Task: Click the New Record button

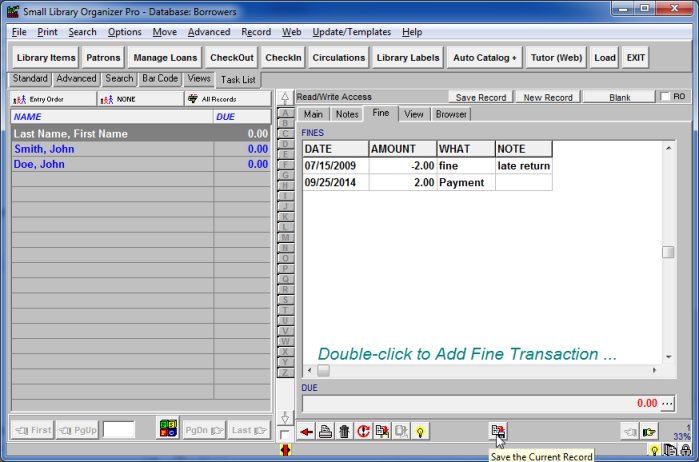Action: pyautogui.click(x=548, y=97)
